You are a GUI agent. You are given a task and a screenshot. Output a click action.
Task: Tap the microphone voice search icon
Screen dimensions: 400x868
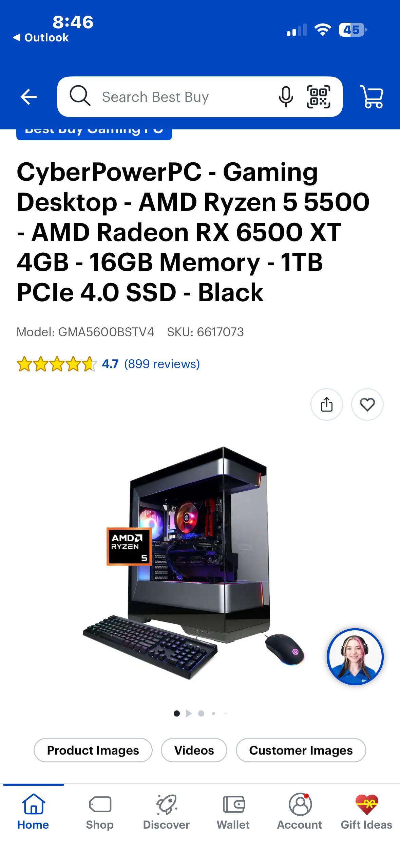[286, 97]
